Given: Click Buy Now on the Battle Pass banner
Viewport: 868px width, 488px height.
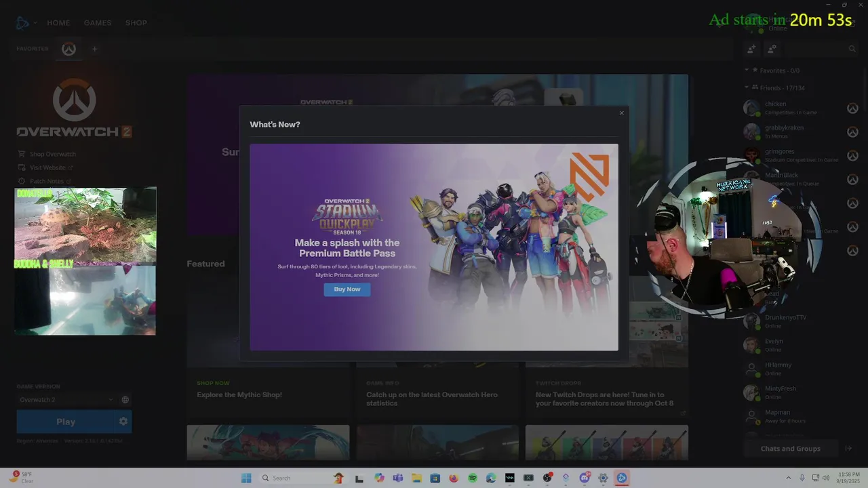Looking at the screenshot, I should click(x=347, y=289).
